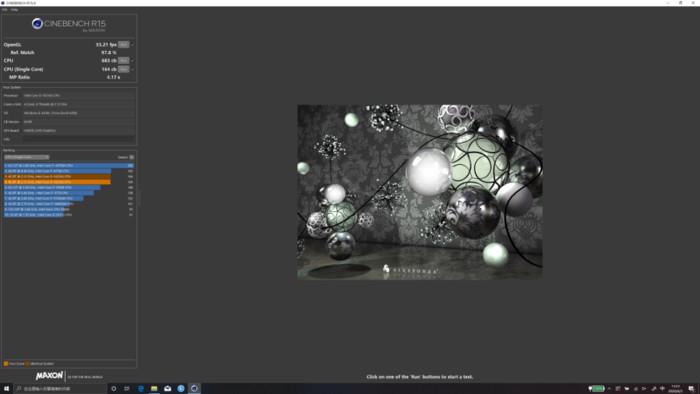The width and height of the screenshot is (700, 394).
Task: Click the Cinebench icon on the taskbar
Action: tap(194, 389)
